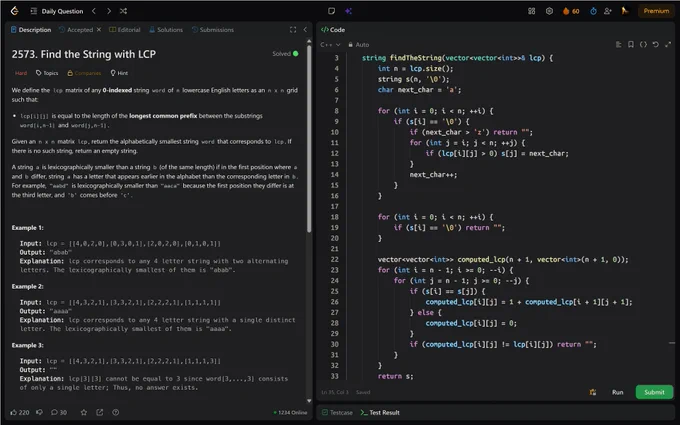Click the curly braces icon
The width and height of the screenshot is (680, 425).
point(643,44)
